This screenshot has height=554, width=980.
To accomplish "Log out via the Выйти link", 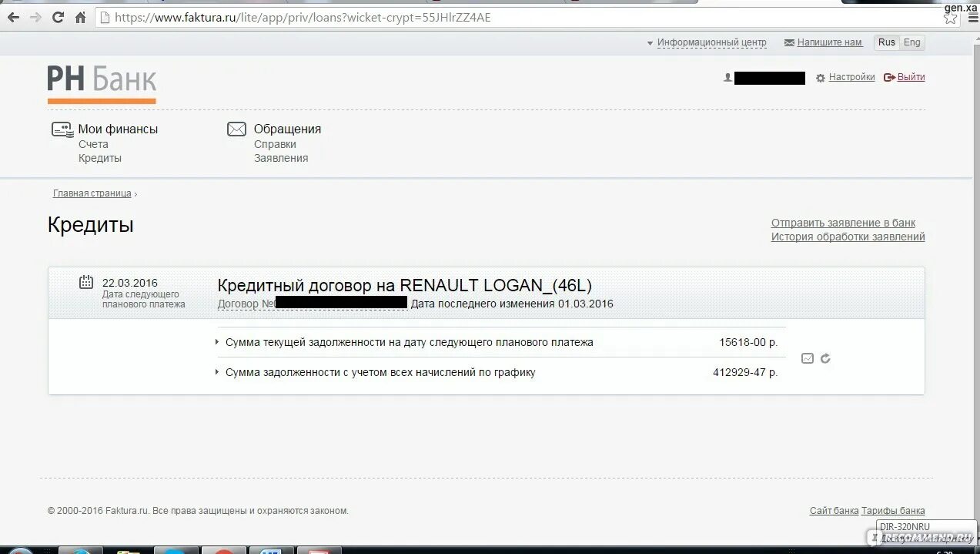I will tap(911, 77).
